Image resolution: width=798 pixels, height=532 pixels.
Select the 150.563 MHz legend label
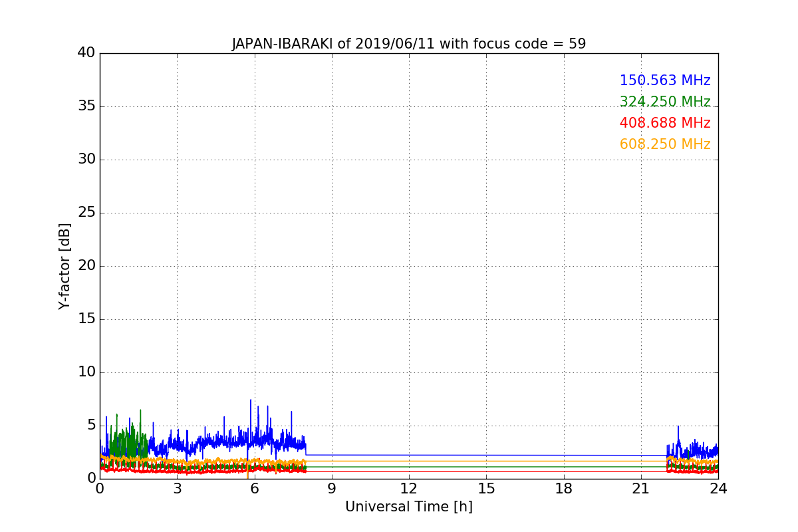point(665,80)
